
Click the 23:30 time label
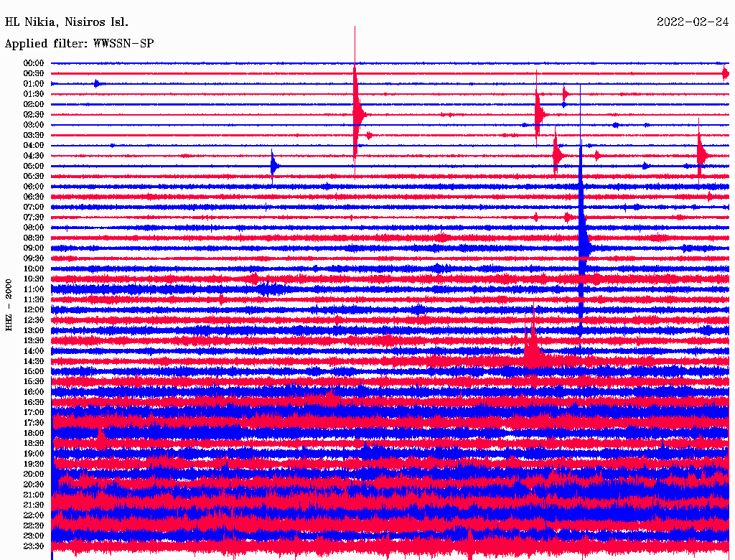click(x=34, y=546)
